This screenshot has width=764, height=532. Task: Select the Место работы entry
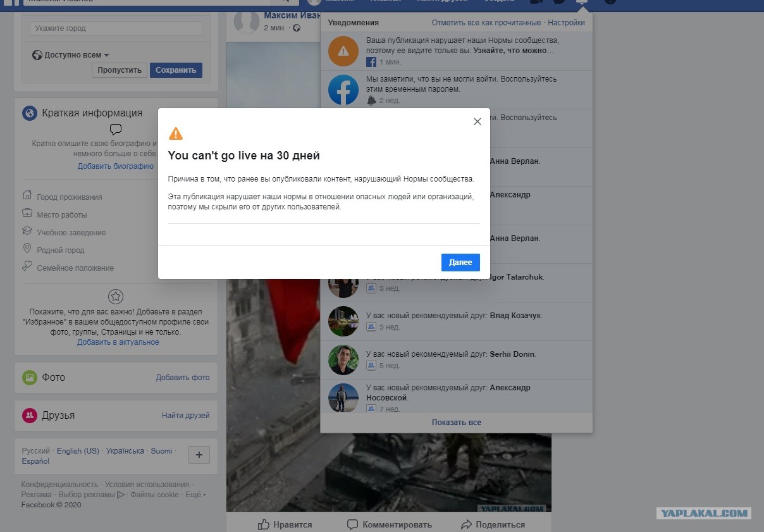tap(62, 215)
